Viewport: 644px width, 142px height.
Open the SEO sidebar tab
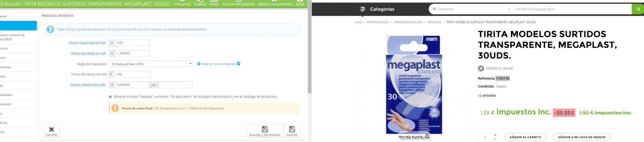pos(18,37)
